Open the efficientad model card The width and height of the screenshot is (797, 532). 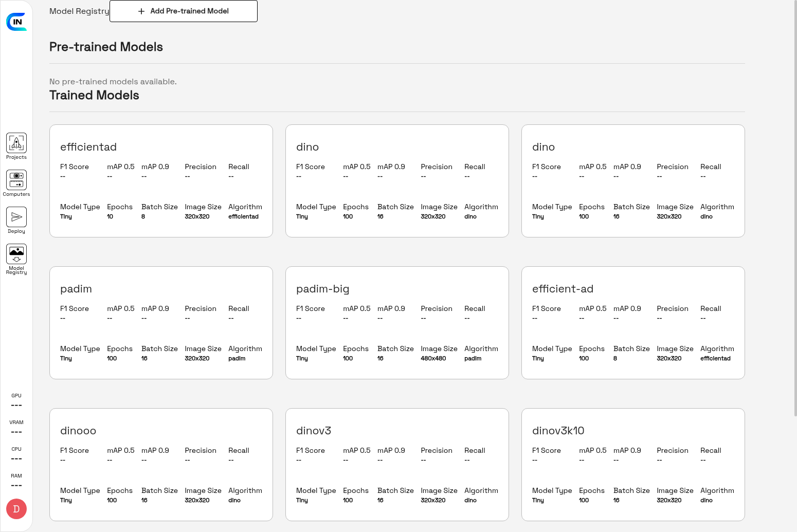pos(161,181)
